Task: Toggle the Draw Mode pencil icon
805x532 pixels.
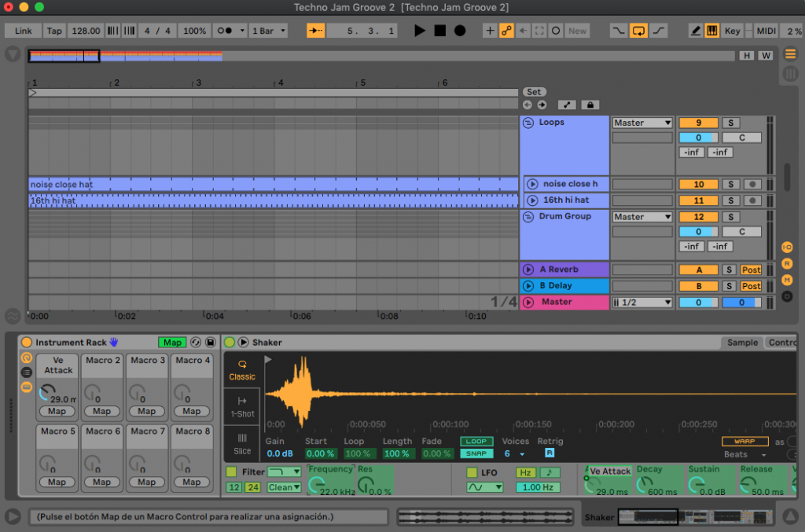Action: coord(695,31)
